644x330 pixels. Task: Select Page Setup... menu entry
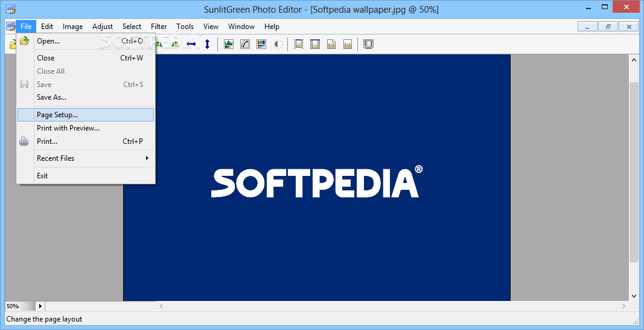86,115
